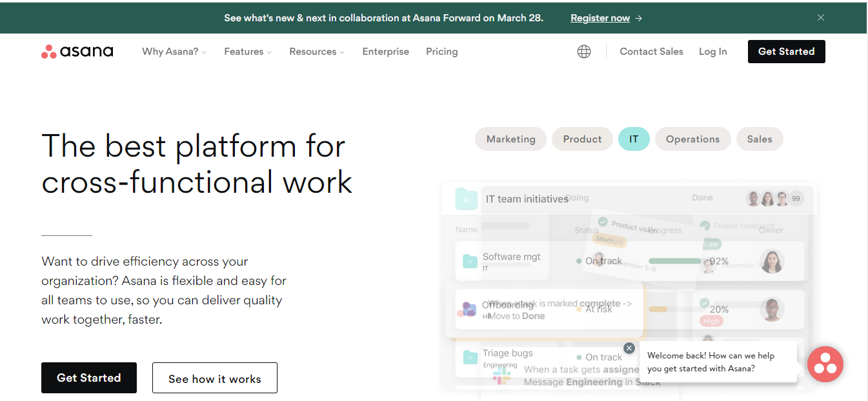Viewport: 868px width, 401px height.
Task: Expand the Features dropdown menu
Action: [x=248, y=52]
